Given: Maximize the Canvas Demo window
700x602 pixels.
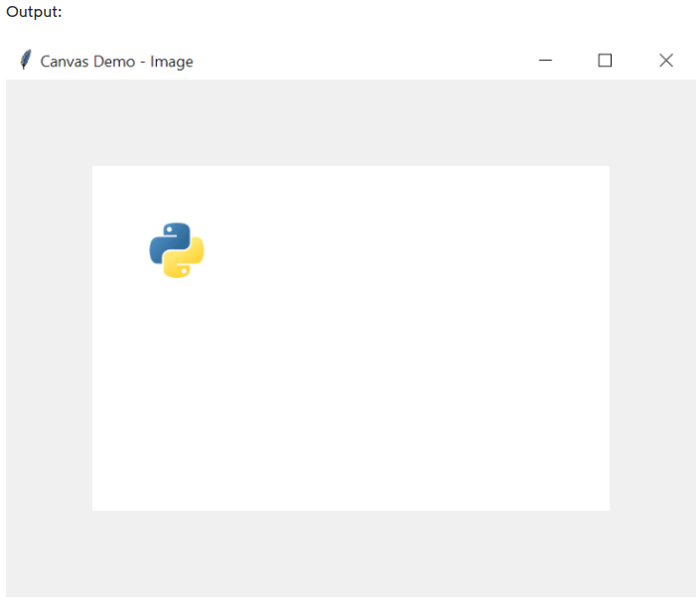Looking at the screenshot, I should (605, 61).
